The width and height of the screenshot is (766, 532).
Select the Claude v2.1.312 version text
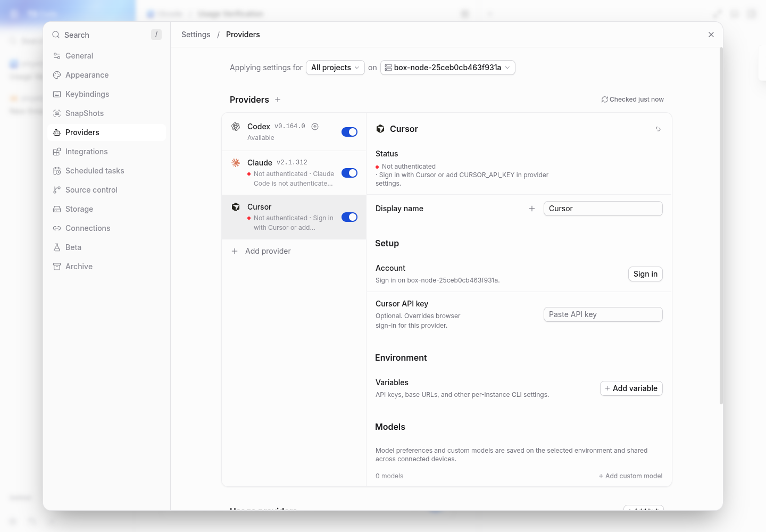click(x=292, y=163)
